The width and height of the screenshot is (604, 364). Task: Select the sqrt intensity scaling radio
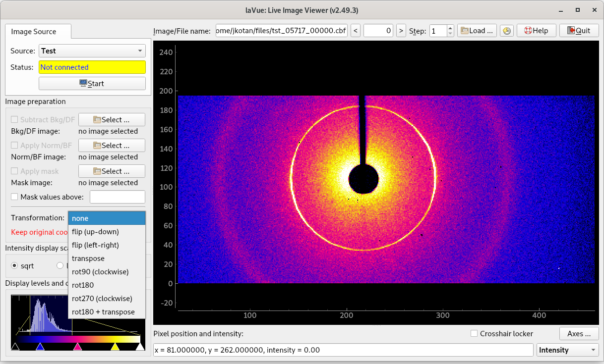pos(14,266)
